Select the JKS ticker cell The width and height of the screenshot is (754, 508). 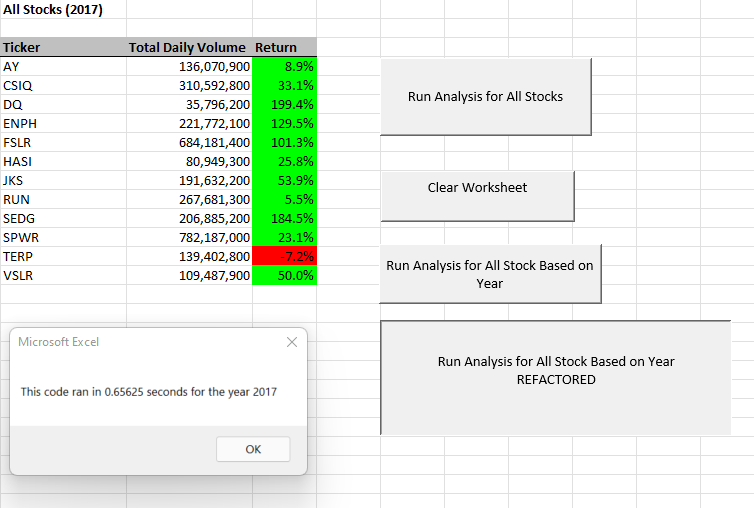pyautogui.click(x=63, y=180)
